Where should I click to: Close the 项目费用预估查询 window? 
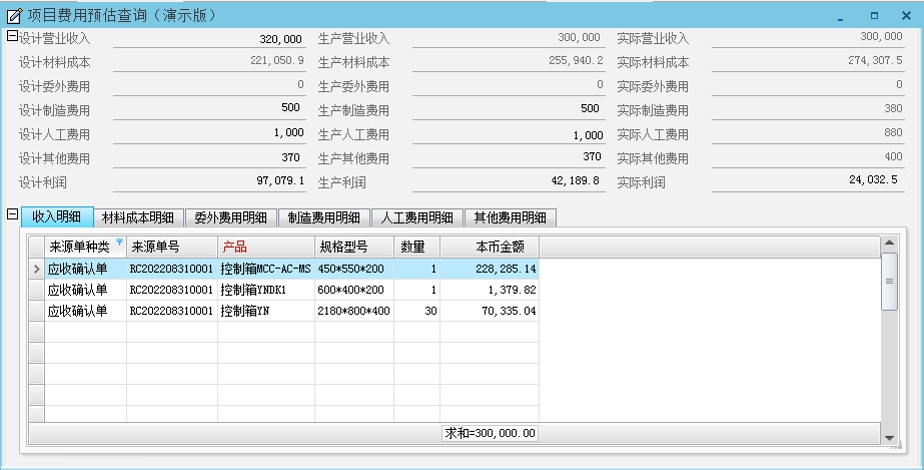pos(906,16)
